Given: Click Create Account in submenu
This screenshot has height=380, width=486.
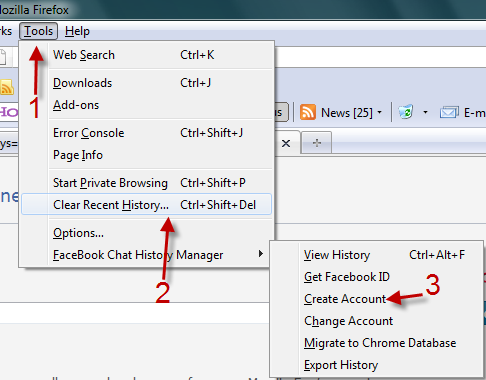Looking at the screenshot, I should click(377, 299).
